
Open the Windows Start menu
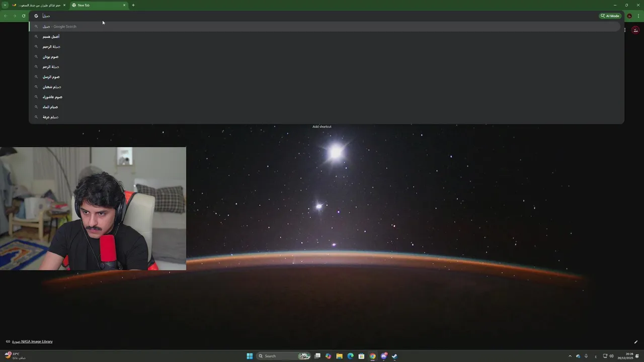[250, 356]
